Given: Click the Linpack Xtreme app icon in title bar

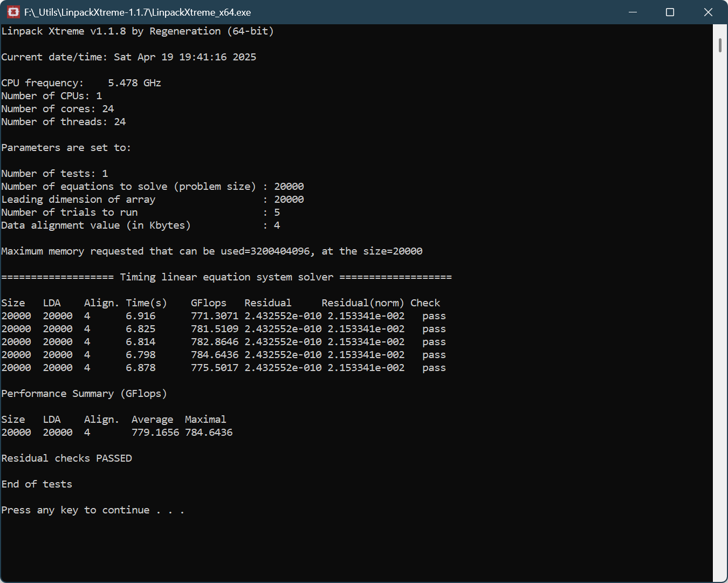Looking at the screenshot, I should pyautogui.click(x=13, y=12).
